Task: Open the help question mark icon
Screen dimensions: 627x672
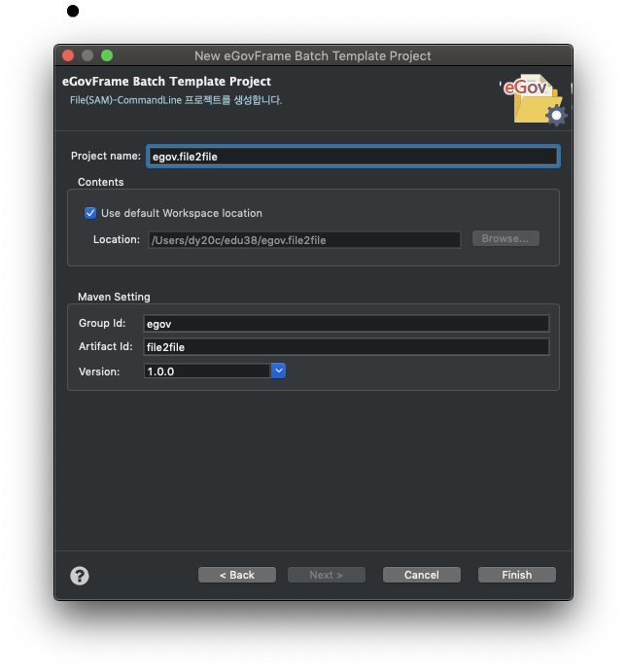Action: tap(80, 576)
